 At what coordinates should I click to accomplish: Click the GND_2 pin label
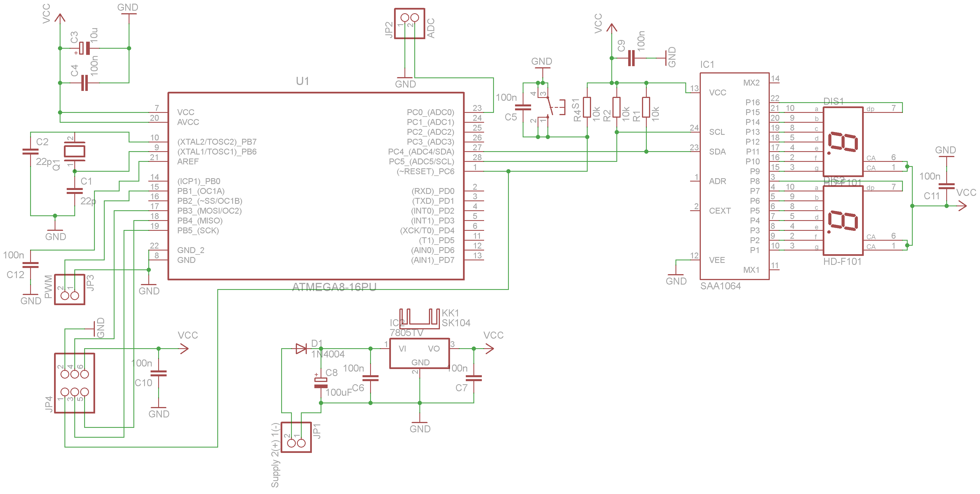[191, 250]
